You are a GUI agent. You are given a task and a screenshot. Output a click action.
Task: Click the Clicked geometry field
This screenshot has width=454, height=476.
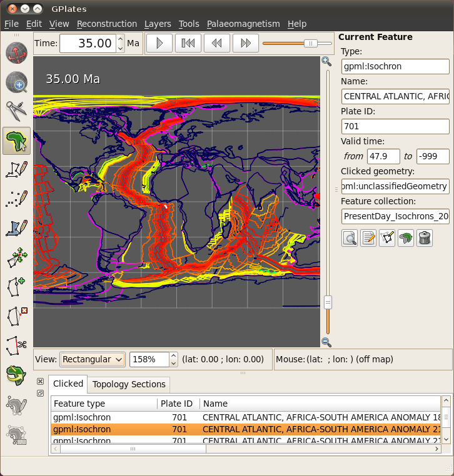(395, 186)
